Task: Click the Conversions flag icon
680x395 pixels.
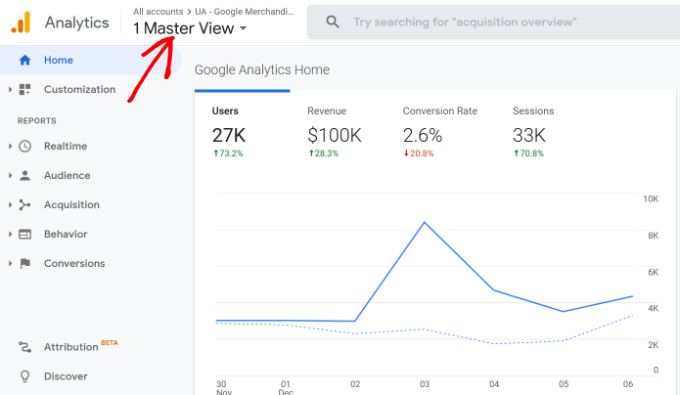Action: tap(25, 263)
